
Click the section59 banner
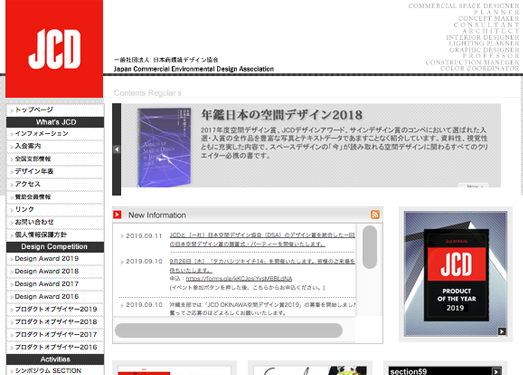click(x=445, y=371)
